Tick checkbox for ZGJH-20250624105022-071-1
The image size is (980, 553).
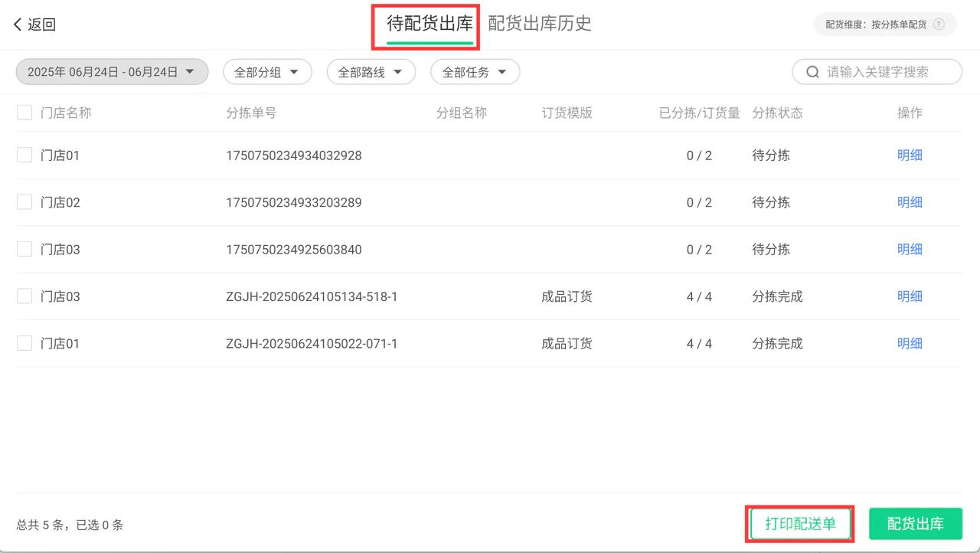(24, 343)
